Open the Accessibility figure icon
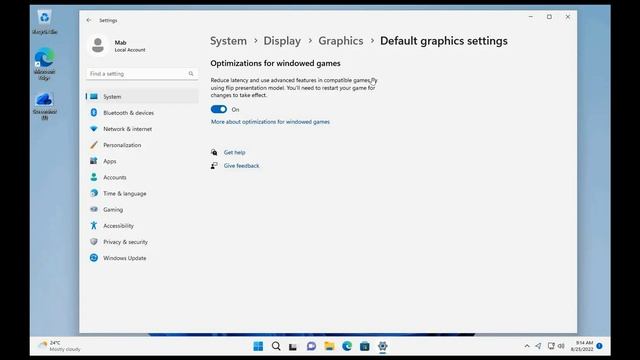 (94, 225)
